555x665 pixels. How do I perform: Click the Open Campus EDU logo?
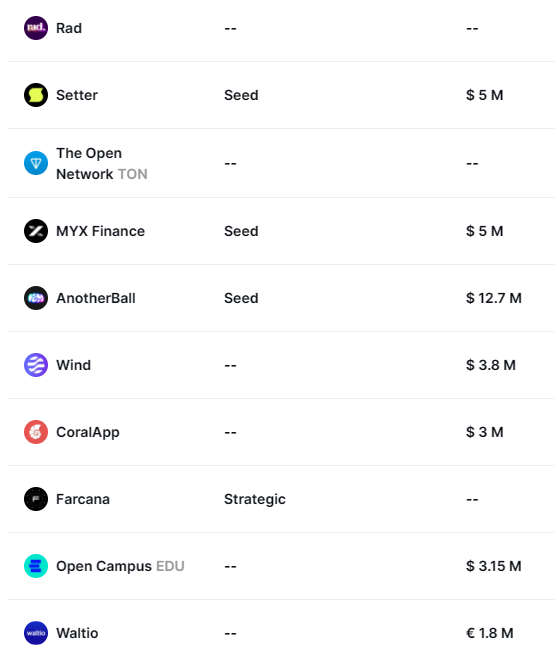(36, 566)
